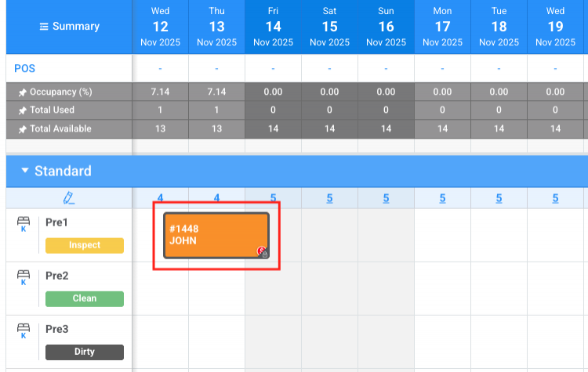
Task: Click the king bed icon for Pre3
Action: click(23, 331)
